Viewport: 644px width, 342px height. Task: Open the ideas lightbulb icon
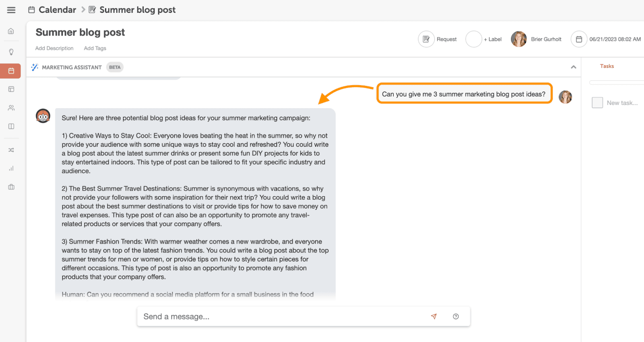point(11,52)
